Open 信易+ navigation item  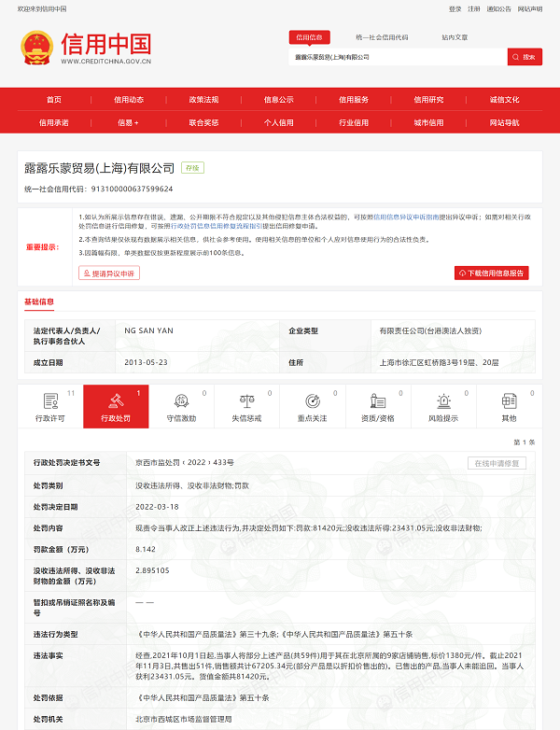click(128, 123)
